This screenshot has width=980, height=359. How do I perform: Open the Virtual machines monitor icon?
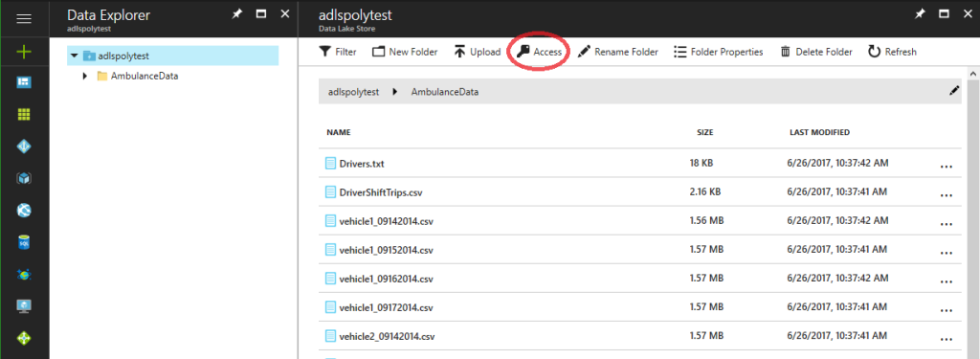pyautogui.click(x=24, y=305)
